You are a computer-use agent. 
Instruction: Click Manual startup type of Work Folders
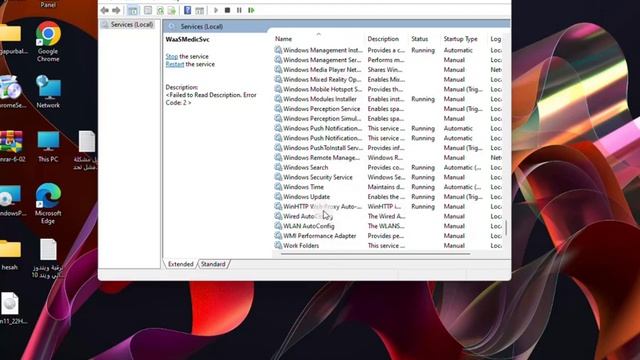(x=454, y=246)
